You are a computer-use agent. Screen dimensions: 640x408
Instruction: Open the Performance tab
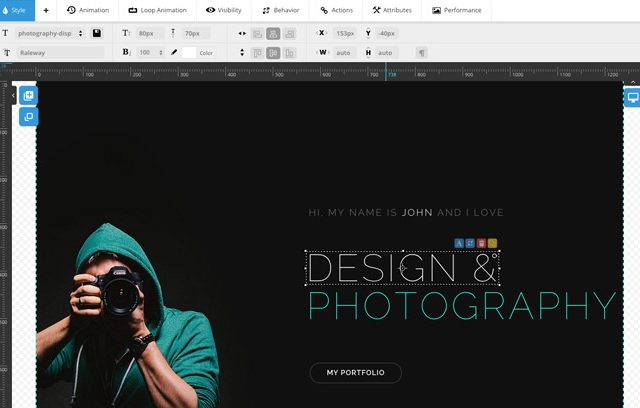click(456, 10)
